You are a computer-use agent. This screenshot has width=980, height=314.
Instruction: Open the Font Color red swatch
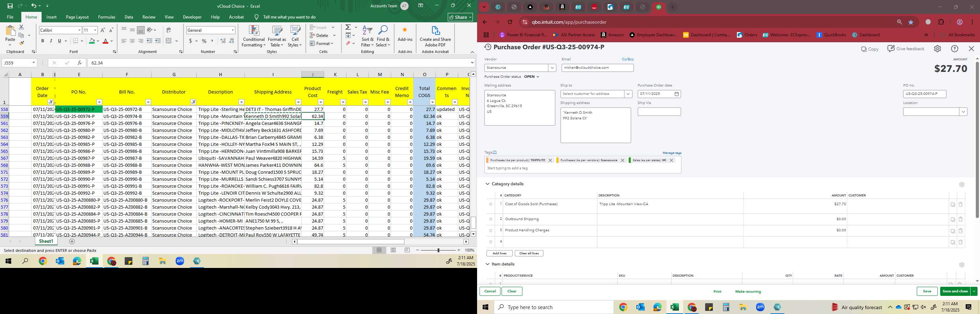pyautogui.click(x=106, y=41)
